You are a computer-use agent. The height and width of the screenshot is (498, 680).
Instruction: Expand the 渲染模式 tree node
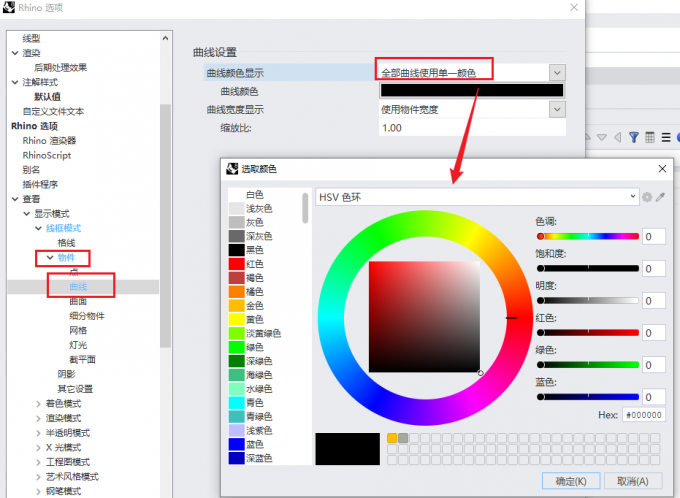(39, 419)
